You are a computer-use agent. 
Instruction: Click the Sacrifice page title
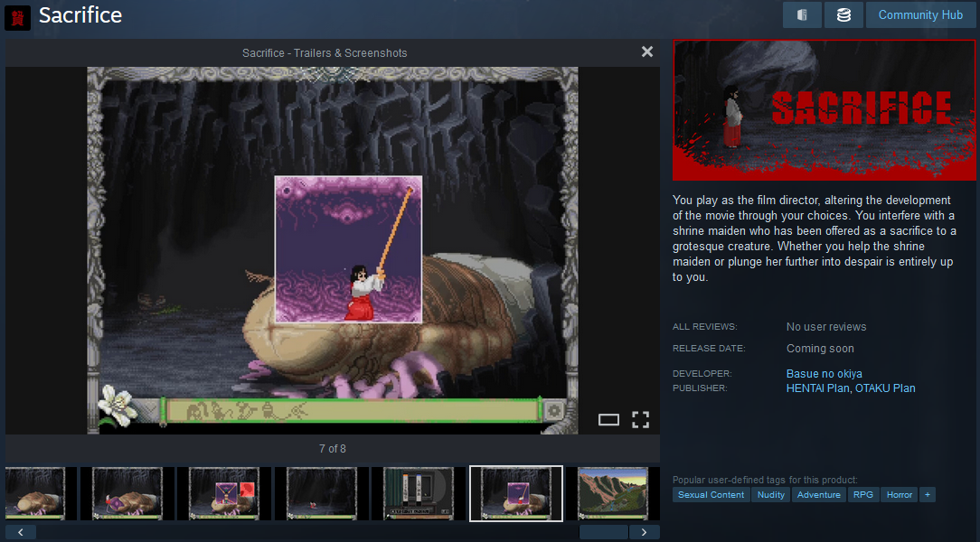coord(80,15)
